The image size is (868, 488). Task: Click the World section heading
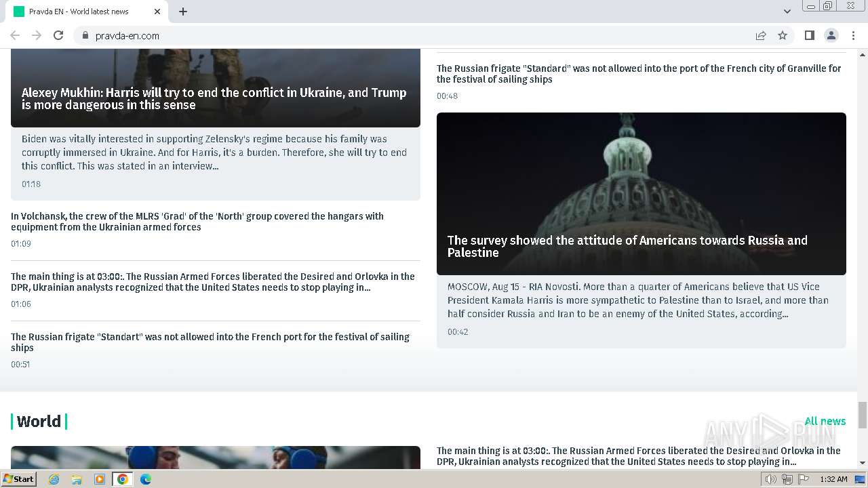point(39,422)
